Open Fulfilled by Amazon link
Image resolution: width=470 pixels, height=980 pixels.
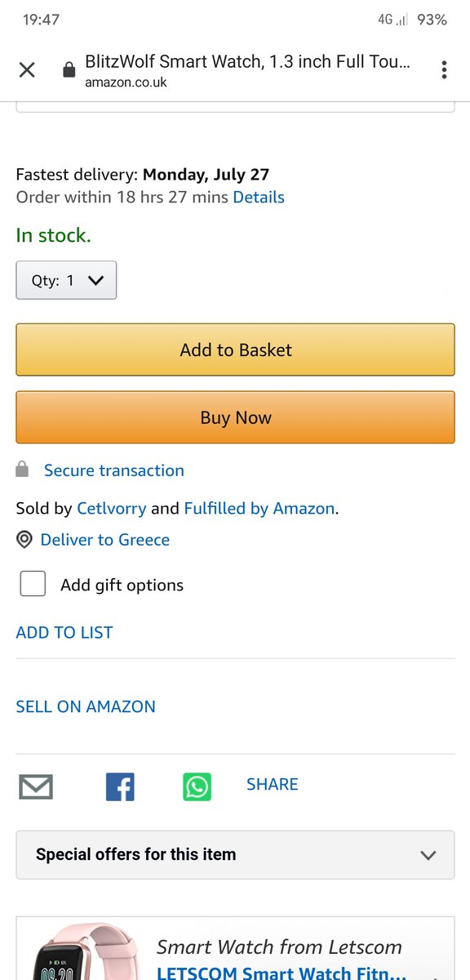click(259, 508)
